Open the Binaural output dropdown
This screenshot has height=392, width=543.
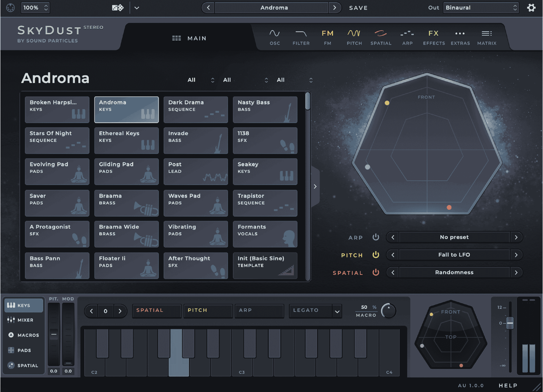click(x=480, y=8)
